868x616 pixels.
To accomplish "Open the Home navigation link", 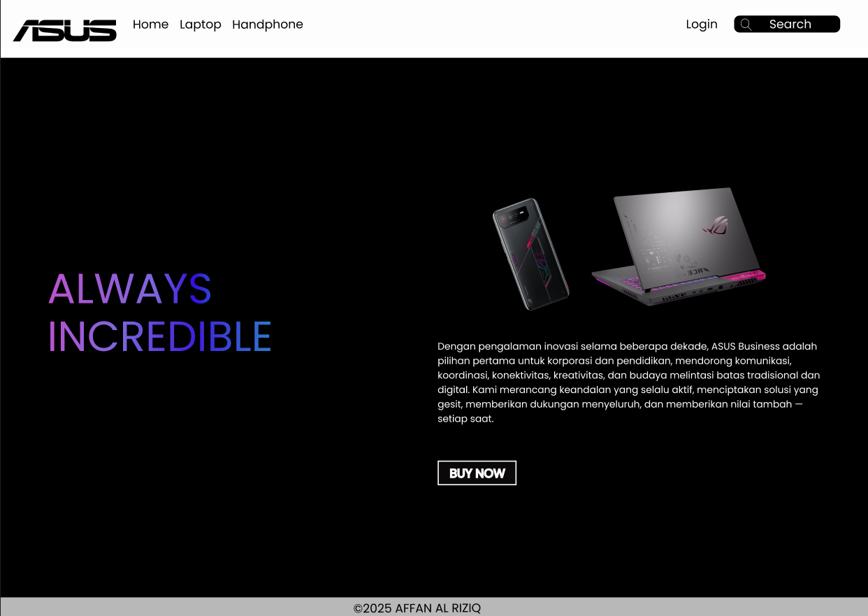I will click(x=150, y=24).
